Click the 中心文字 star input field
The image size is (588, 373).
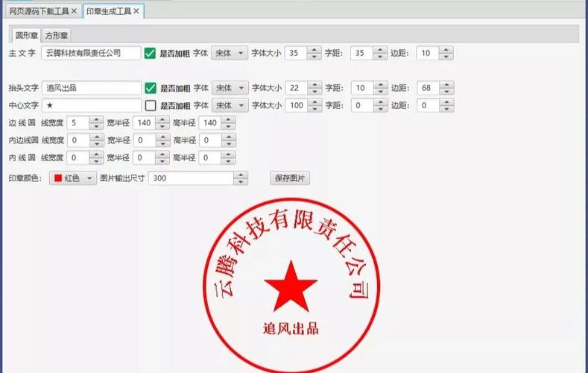click(x=92, y=105)
